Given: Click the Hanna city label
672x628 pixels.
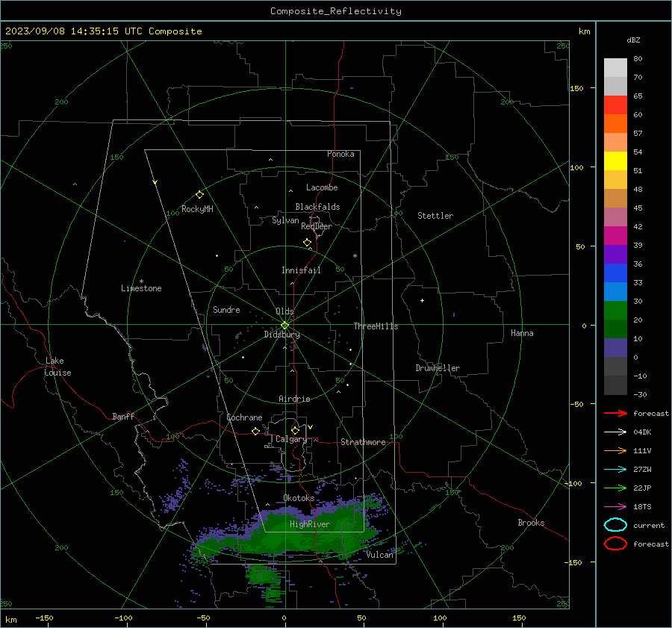Looking at the screenshot, I should coord(522,333).
